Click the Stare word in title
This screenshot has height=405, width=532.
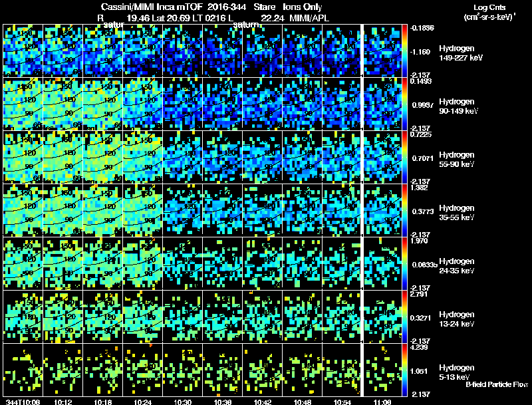point(264,7)
